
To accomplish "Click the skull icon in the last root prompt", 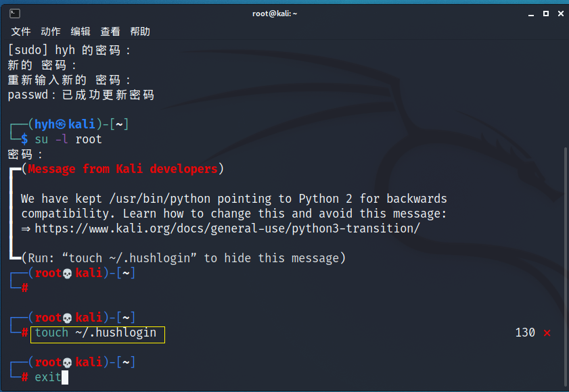I will 68,363.
